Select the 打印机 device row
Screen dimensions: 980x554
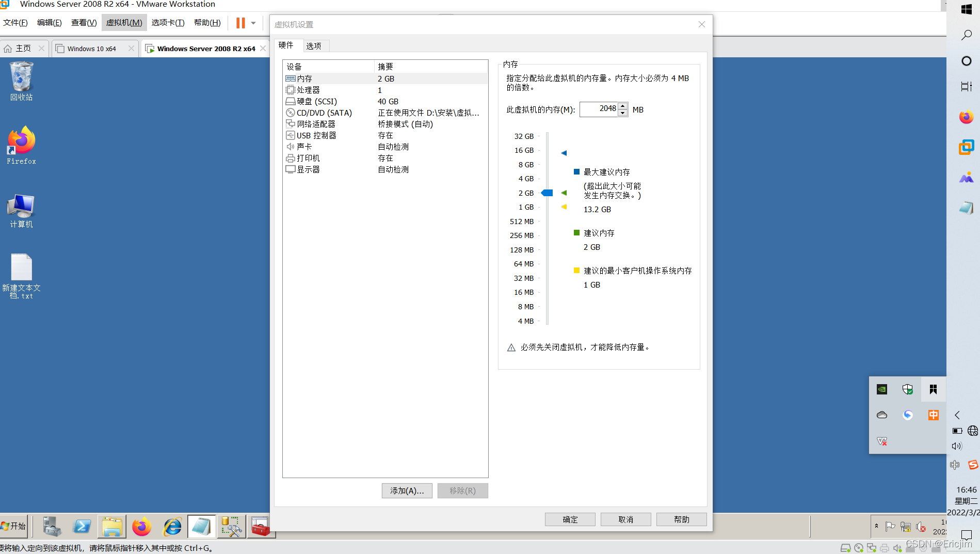(x=385, y=158)
